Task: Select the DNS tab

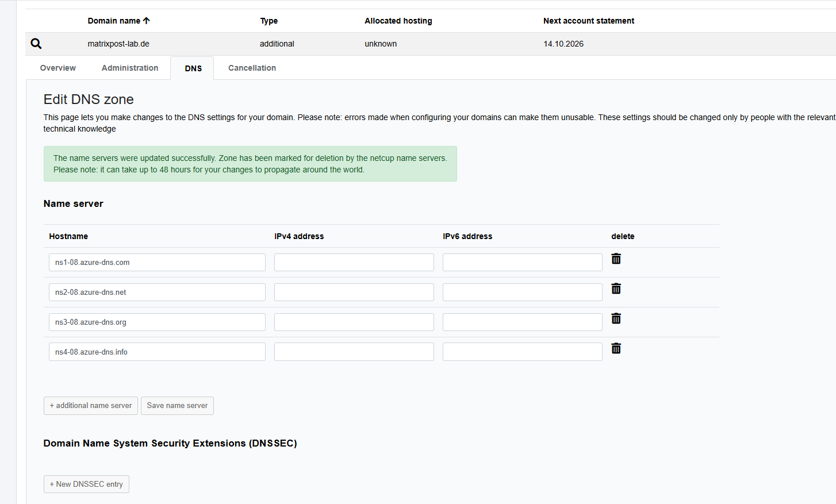Action: pos(193,68)
